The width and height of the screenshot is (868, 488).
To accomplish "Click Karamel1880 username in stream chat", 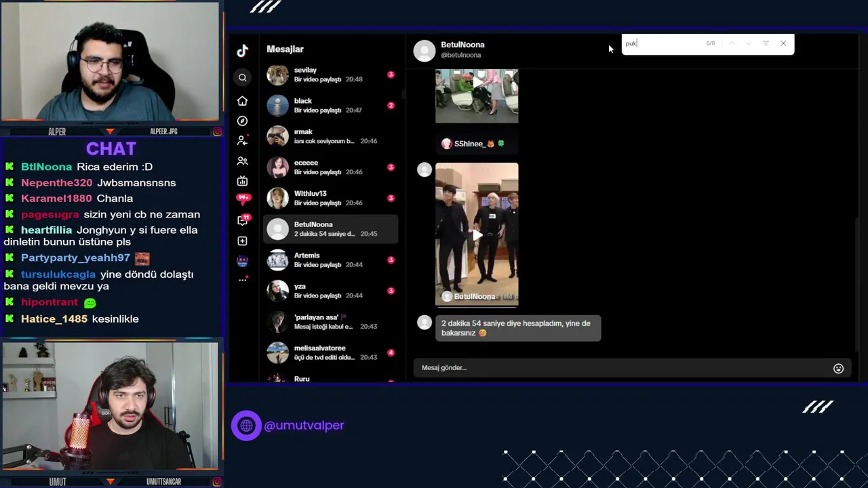I will pos(56,199).
